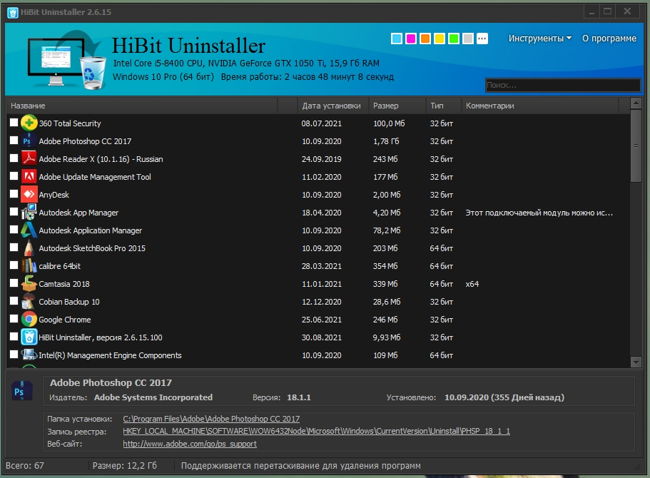650x478 pixels.
Task: Click the Cobian Backup 10 icon
Action: tap(29, 301)
